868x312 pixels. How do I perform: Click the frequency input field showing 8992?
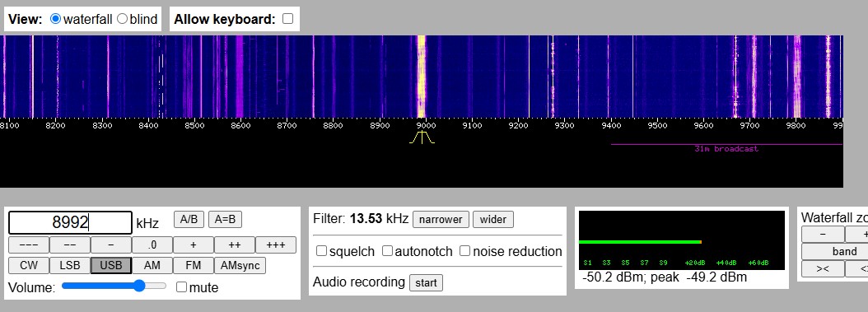[x=70, y=222]
